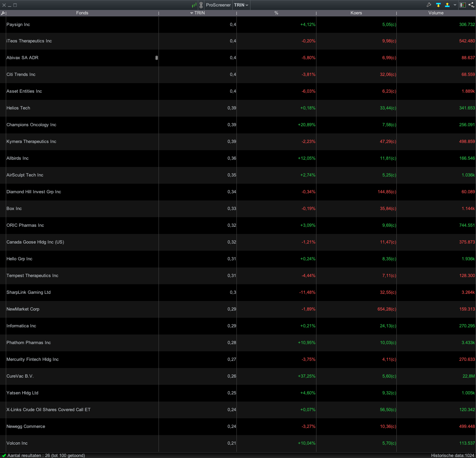Click the yellow down-arrow import icon
The width and height of the screenshot is (476, 458).
click(438, 5)
